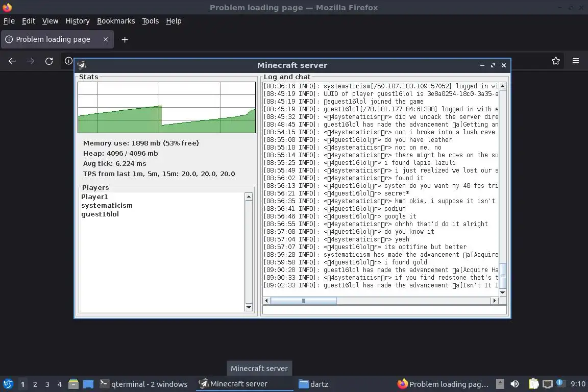
Task: Click the log vertical scrollbar thumb
Action: pos(502,275)
